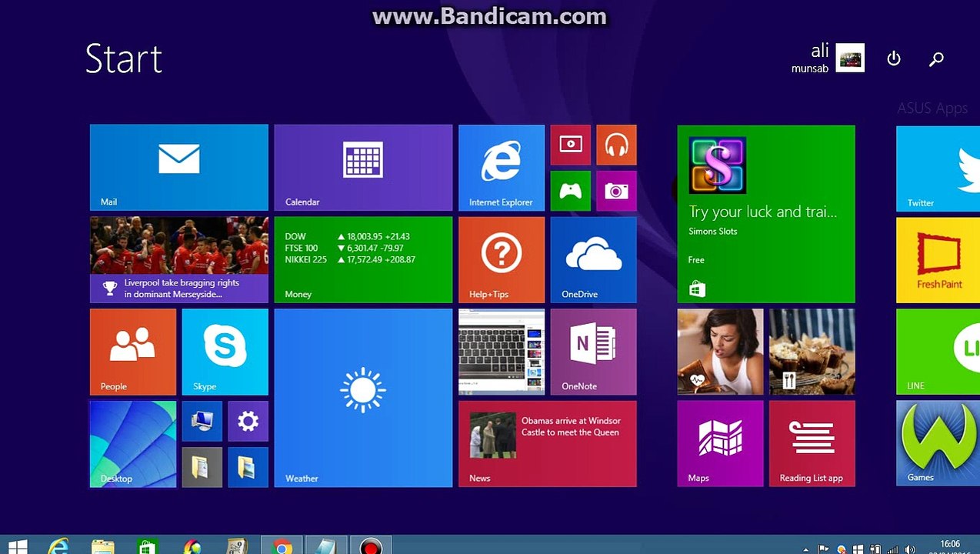Open the Help+Tips tile
The height and width of the screenshot is (554, 980).
click(502, 260)
